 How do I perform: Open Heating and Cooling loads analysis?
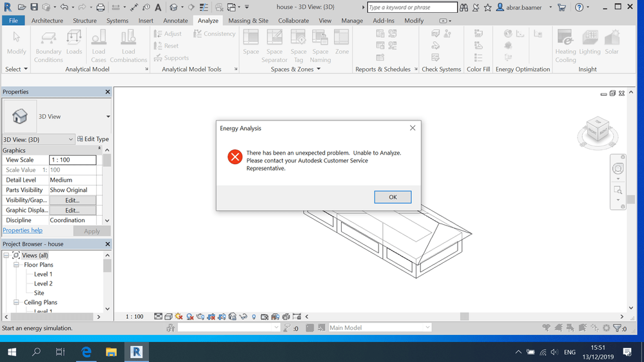(565, 47)
